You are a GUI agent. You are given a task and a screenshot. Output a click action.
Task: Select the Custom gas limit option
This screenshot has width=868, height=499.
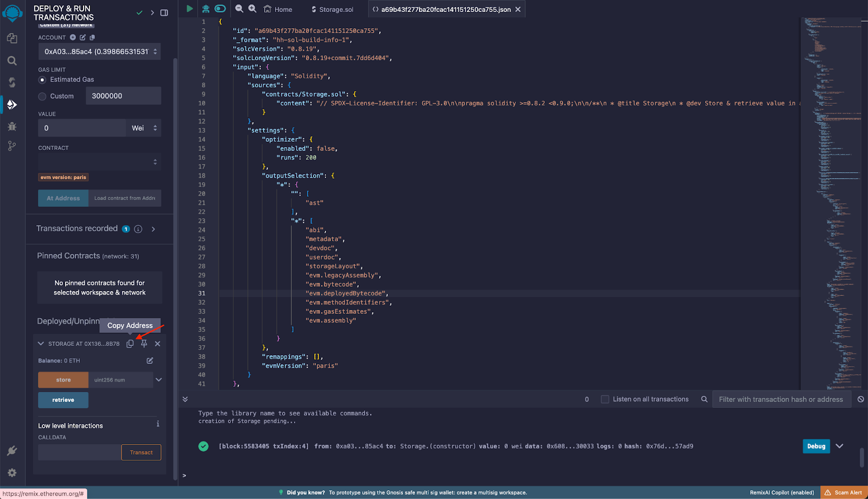click(x=42, y=96)
